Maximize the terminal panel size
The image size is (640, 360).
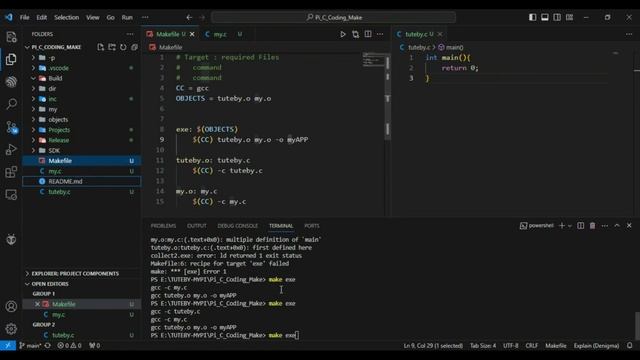pos(617,226)
